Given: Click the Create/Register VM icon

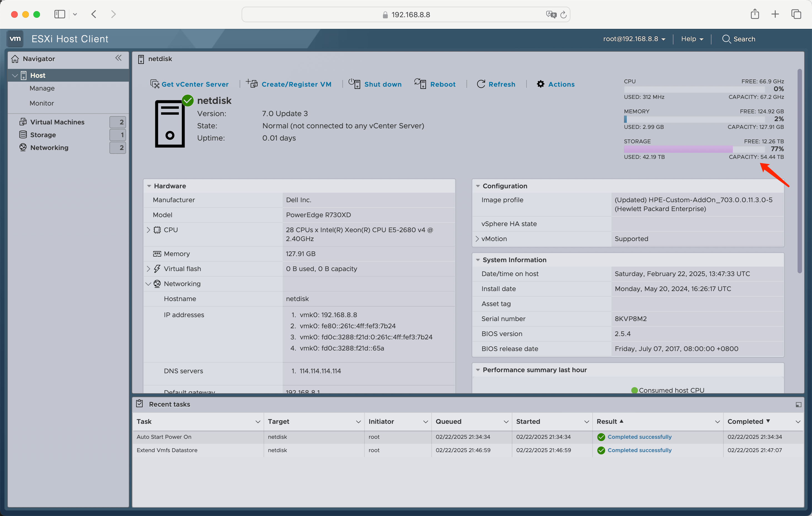Looking at the screenshot, I should pyautogui.click(x=252, y=83).
